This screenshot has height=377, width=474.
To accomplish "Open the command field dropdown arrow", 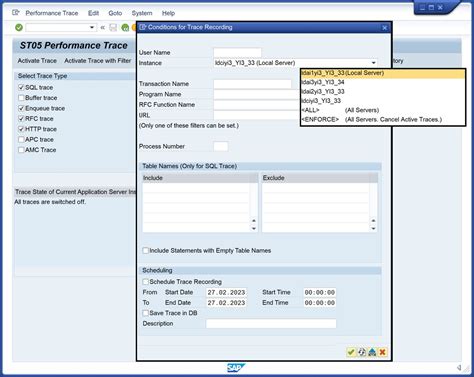I will click(92, 27).
